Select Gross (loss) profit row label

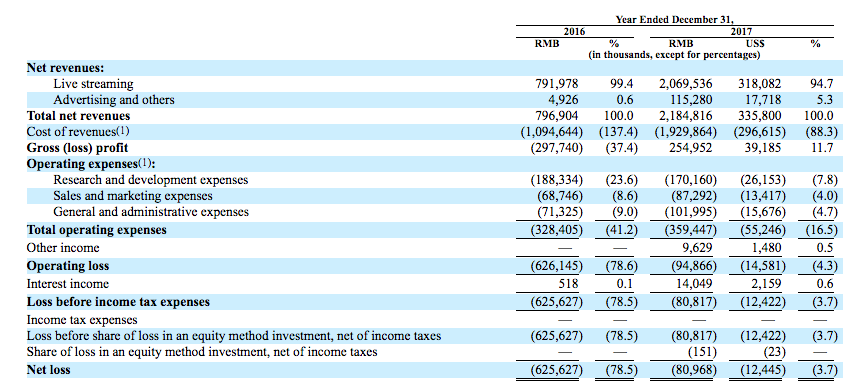(x=77, y=148)
